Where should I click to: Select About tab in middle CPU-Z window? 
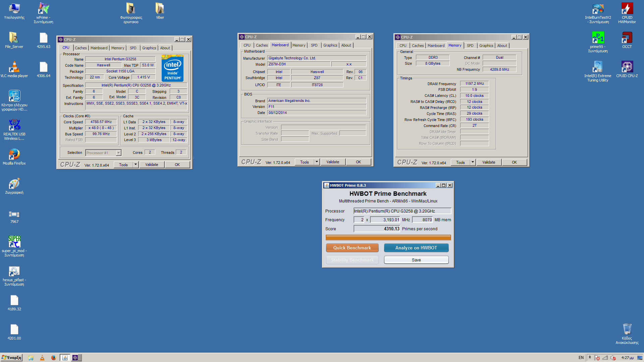[346, 45]
